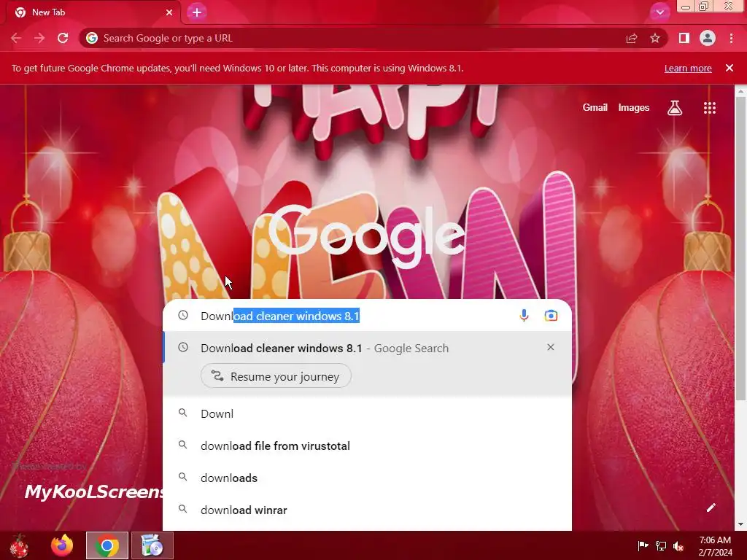The image size is (747, 560).
Task: Open the network tray icon
Action: click(x=661, y=545)
